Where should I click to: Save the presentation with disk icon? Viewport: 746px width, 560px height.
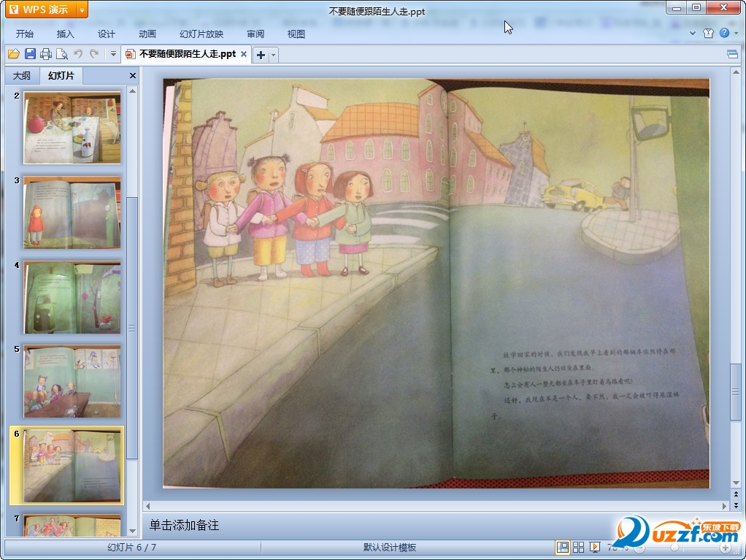click(x=30, y=54)
